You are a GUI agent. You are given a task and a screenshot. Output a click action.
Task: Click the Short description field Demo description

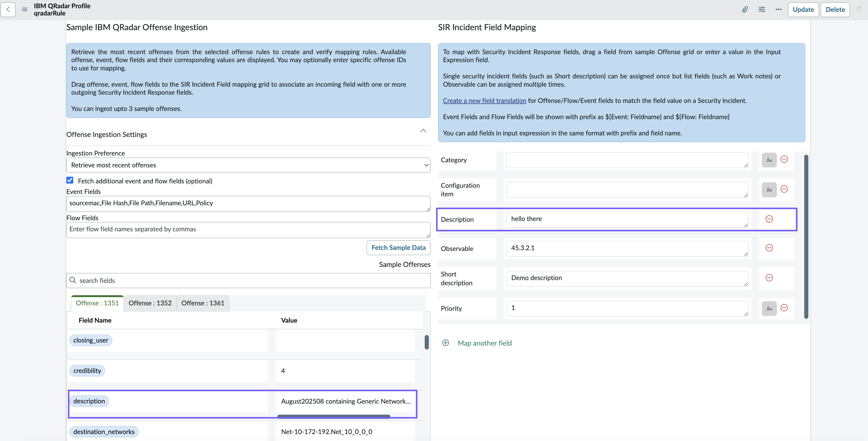click(627, 279)
